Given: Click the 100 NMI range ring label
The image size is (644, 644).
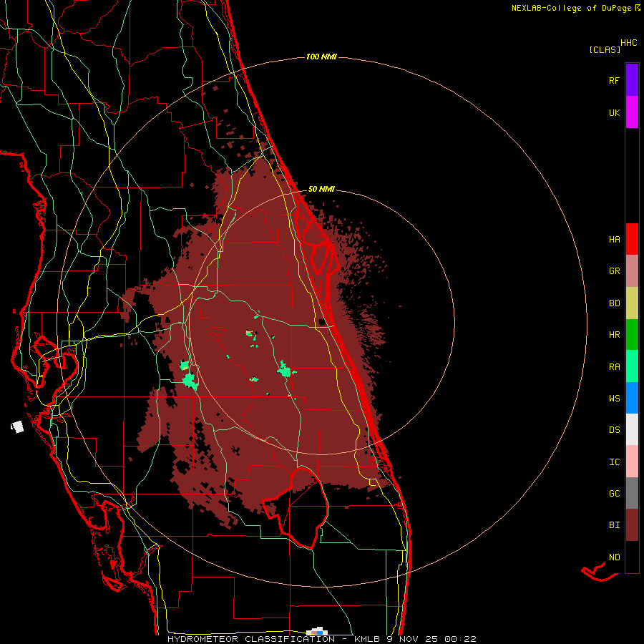Looking at the screenshot, I should 321,57.
